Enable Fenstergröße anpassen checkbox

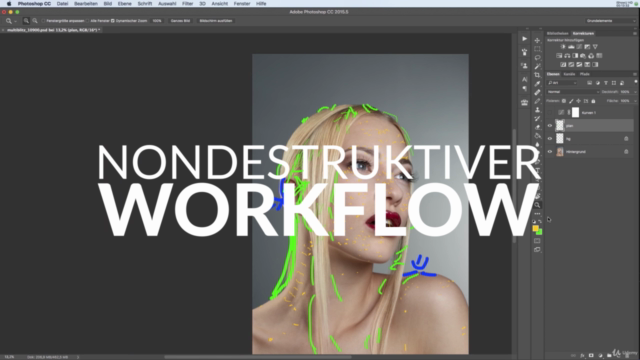tap(43, 21)
